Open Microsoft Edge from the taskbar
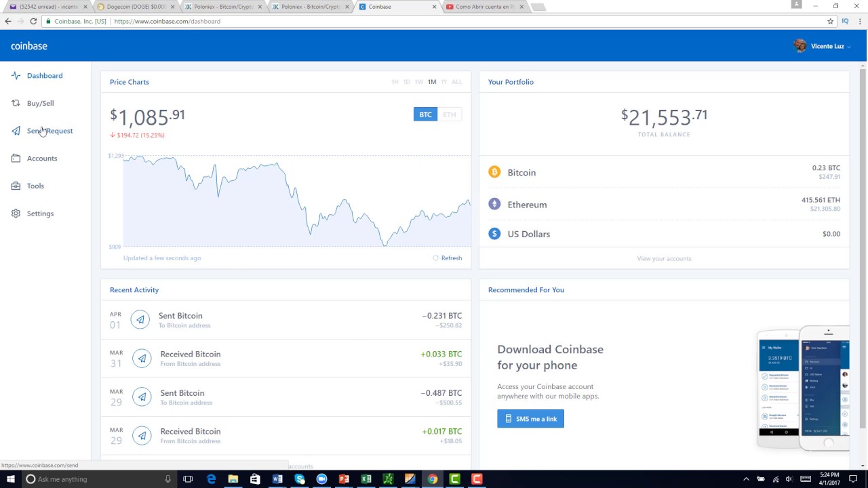 (x=211, y=479)
